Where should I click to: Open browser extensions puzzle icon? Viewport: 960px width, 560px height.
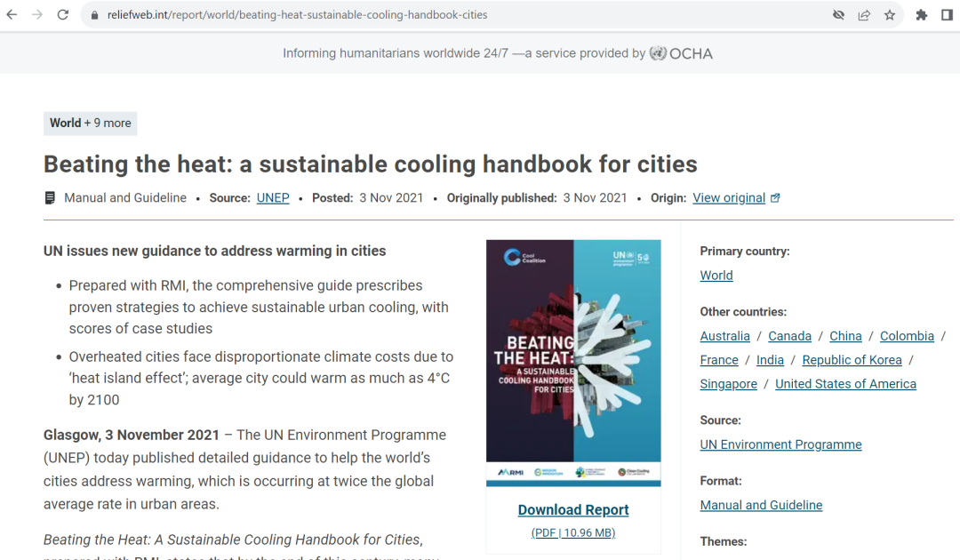(922, 15)
